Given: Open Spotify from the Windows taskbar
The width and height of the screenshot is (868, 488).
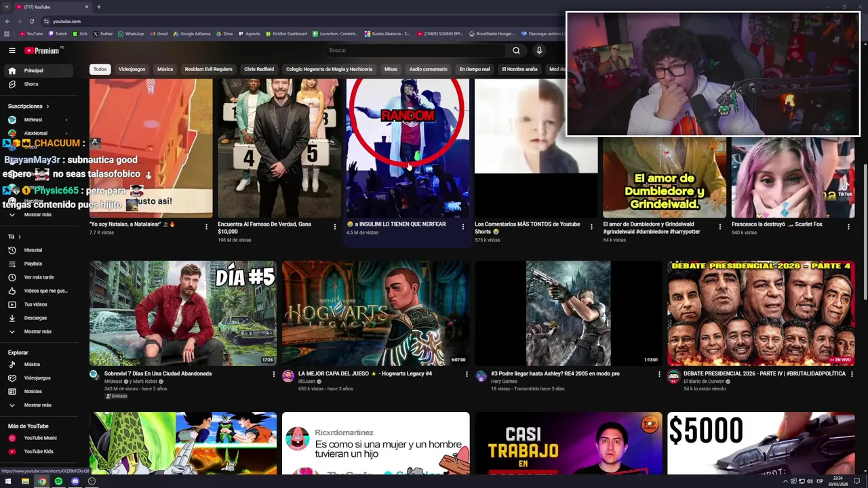Looking at the screenshot, I should click(x=58, y=481).
